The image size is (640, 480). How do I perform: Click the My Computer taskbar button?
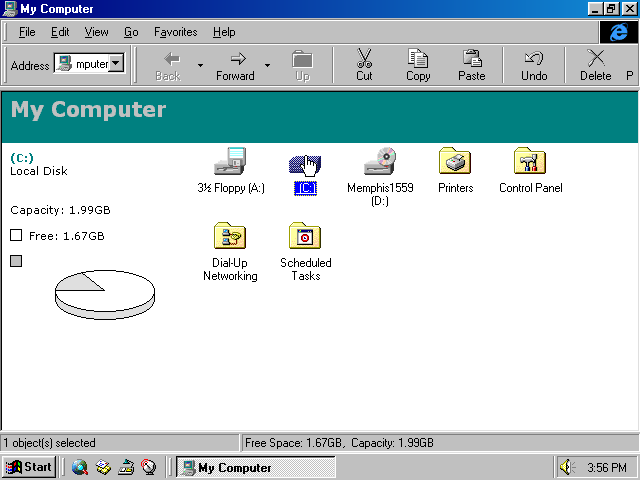pyautogui.click(x=256, y=467)
